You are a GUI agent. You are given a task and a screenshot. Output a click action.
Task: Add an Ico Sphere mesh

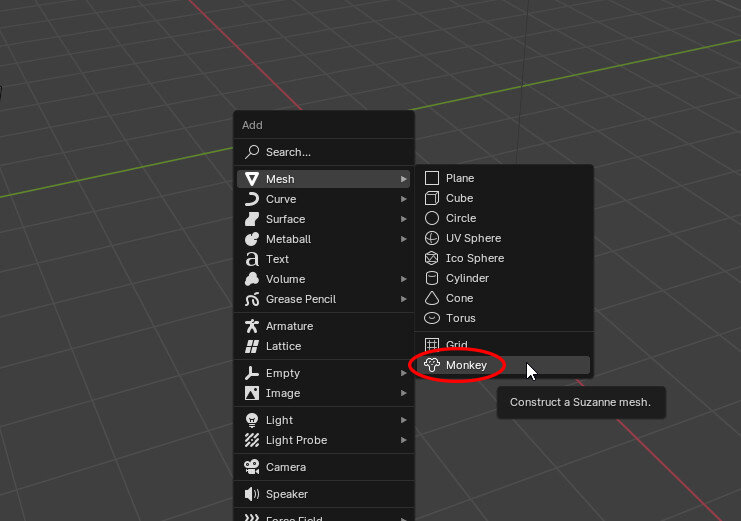pyautogui.click(x=504, y=258)
